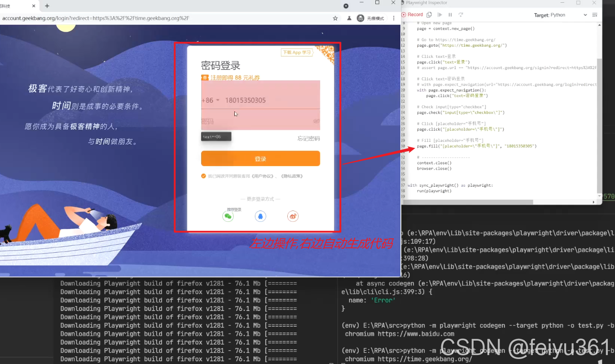Click the Inspector vertical scrollbar
The width and height of the screenshot is (615, 364).
click(x=599, y=125)
